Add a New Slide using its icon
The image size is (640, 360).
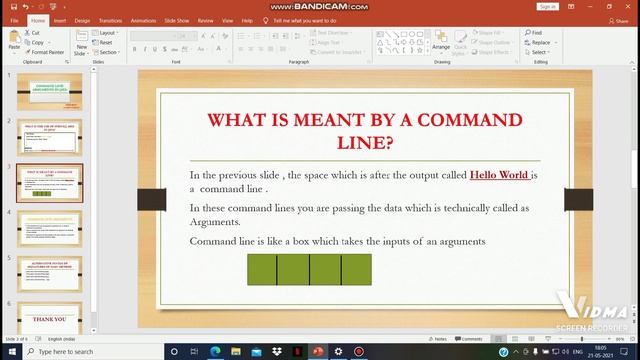[x=82, y=37]
